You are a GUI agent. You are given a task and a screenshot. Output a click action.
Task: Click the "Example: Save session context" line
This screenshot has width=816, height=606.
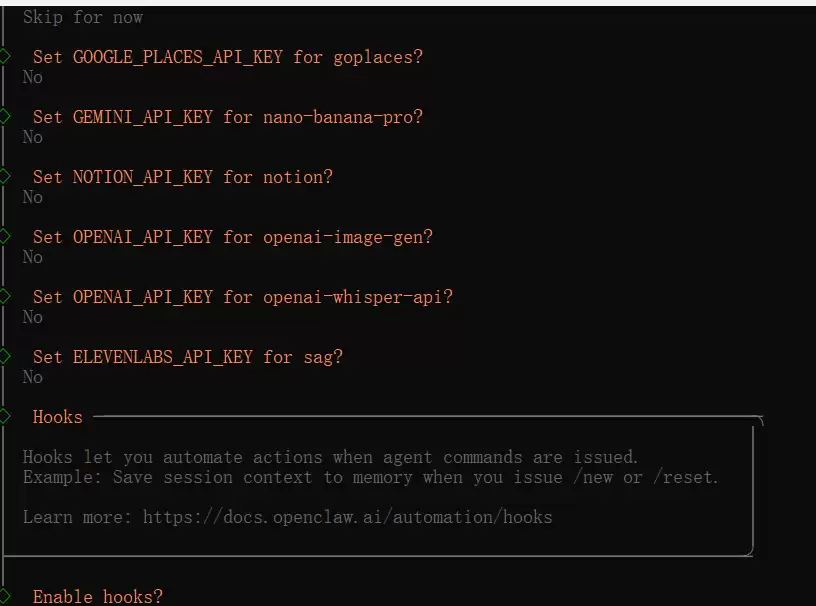click(x=370, y=477)
